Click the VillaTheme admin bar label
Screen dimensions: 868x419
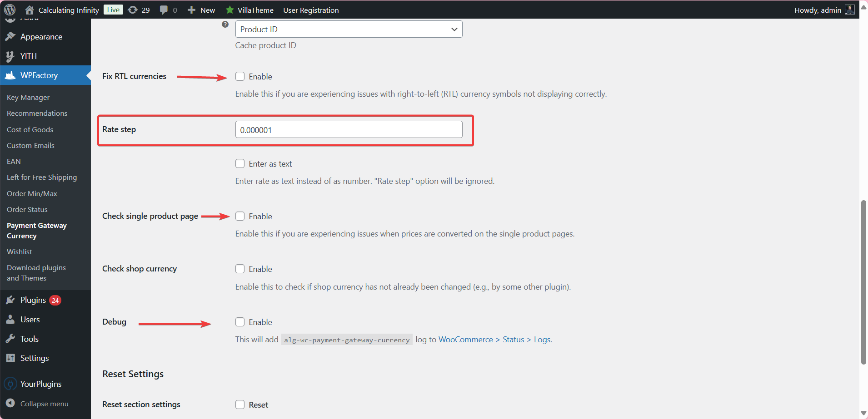(x=255, y=10)
